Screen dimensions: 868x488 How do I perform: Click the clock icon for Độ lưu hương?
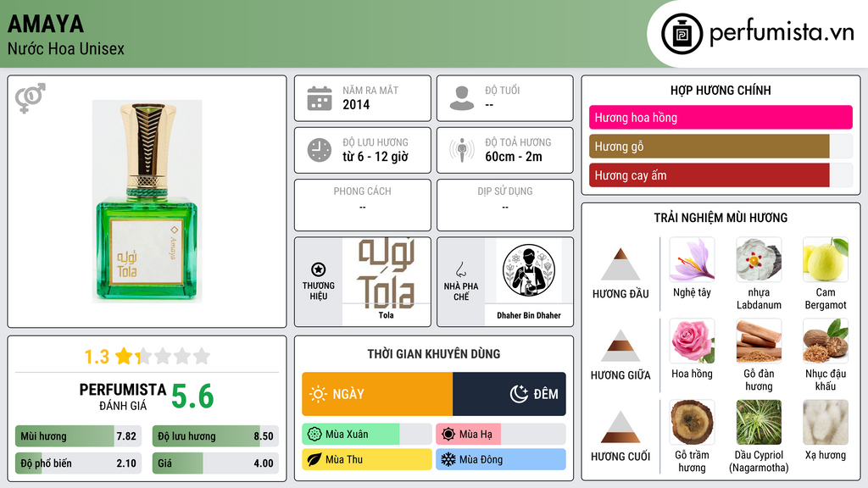click(x=320, y=150)
